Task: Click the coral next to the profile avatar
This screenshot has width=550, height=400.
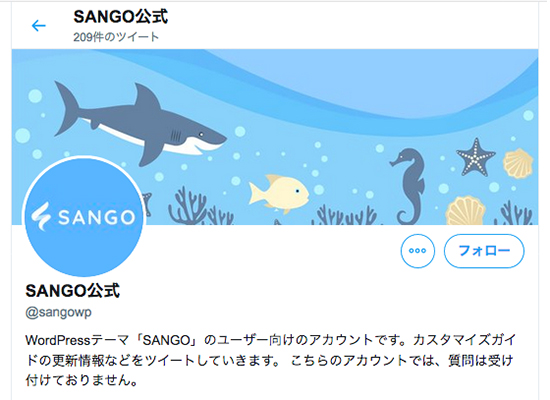Action: point(188,206)
